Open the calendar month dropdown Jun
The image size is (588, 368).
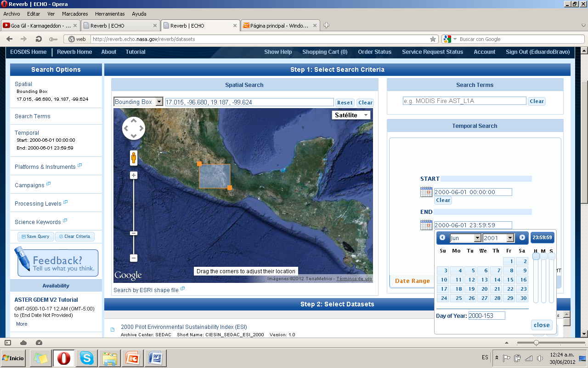point(465,238)
